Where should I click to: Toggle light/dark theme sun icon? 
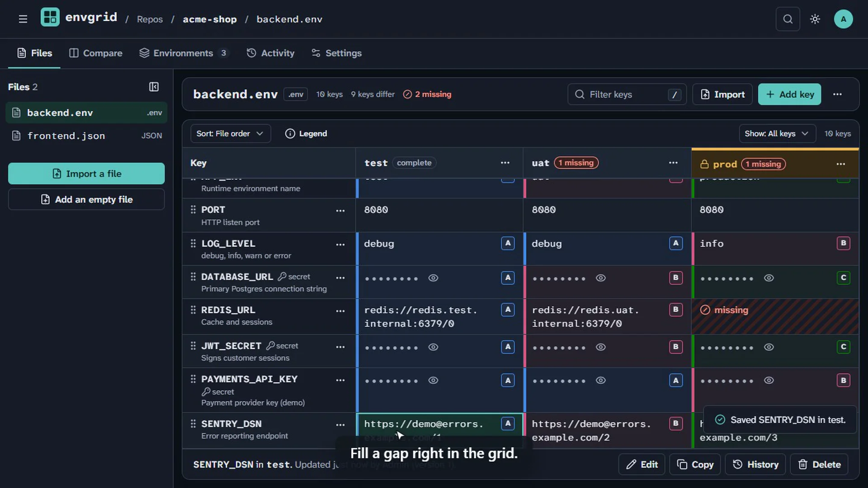tap(815, 19)
